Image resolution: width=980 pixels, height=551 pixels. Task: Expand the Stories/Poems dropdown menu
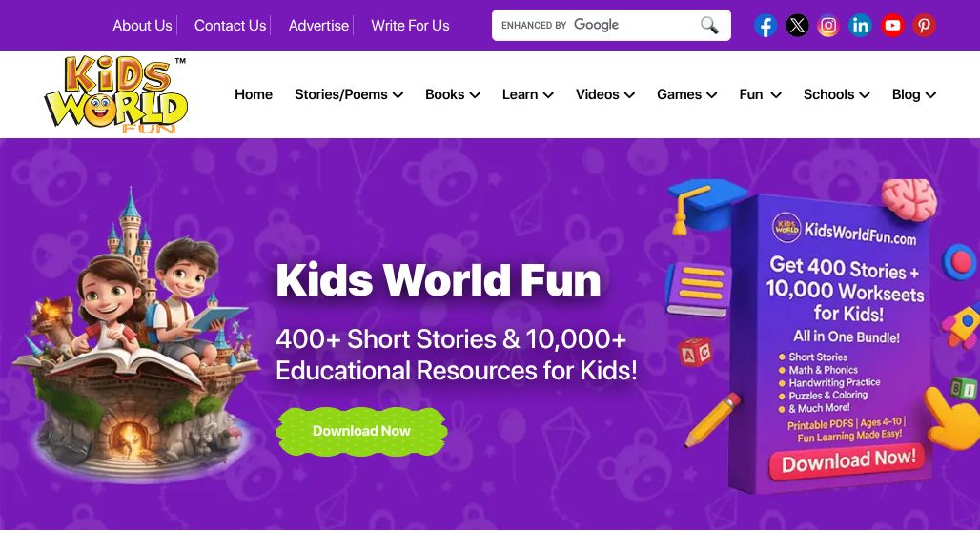pos(348,94)
